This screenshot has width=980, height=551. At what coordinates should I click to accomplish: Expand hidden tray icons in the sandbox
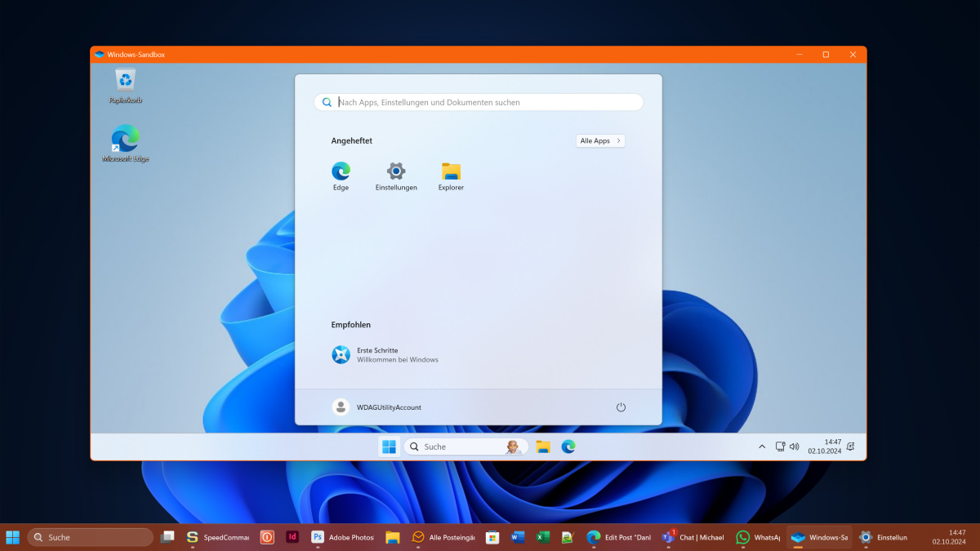coord(762,447)
